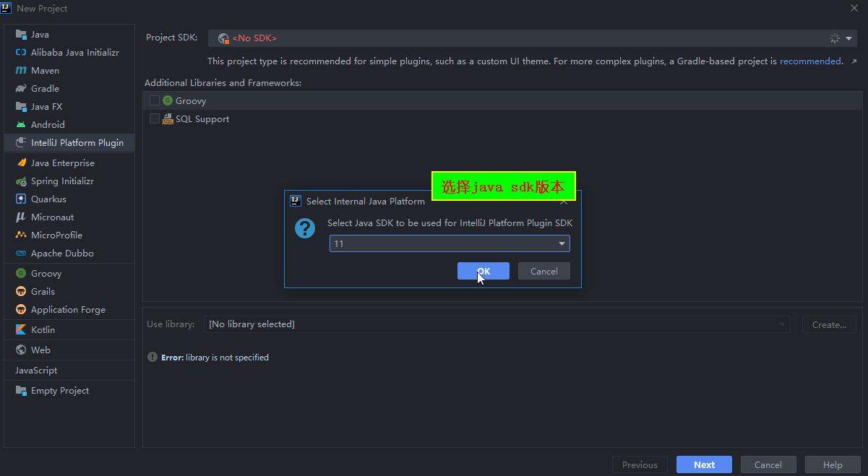Select the Java project type icon
Screen dimensions: 868x476
pos(21,34)
